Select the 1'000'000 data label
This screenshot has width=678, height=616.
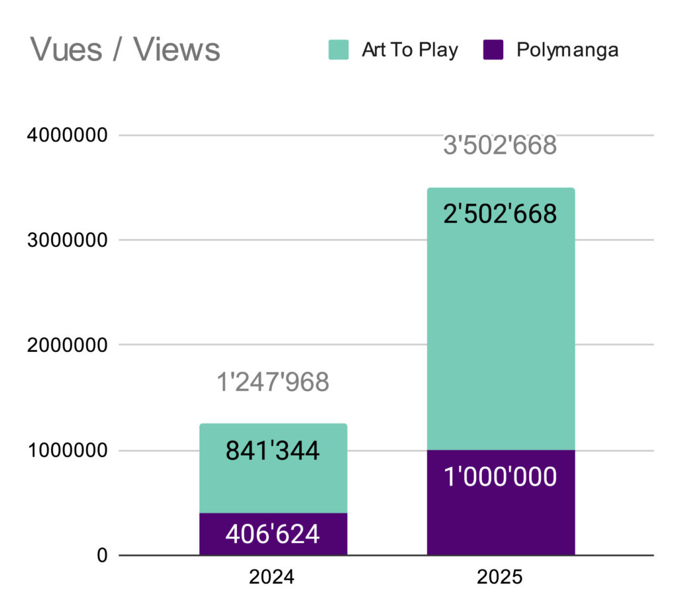(501, 476)
